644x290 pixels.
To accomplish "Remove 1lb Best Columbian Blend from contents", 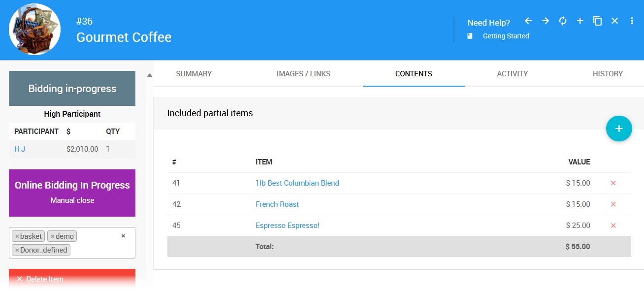I will (613, 183).
